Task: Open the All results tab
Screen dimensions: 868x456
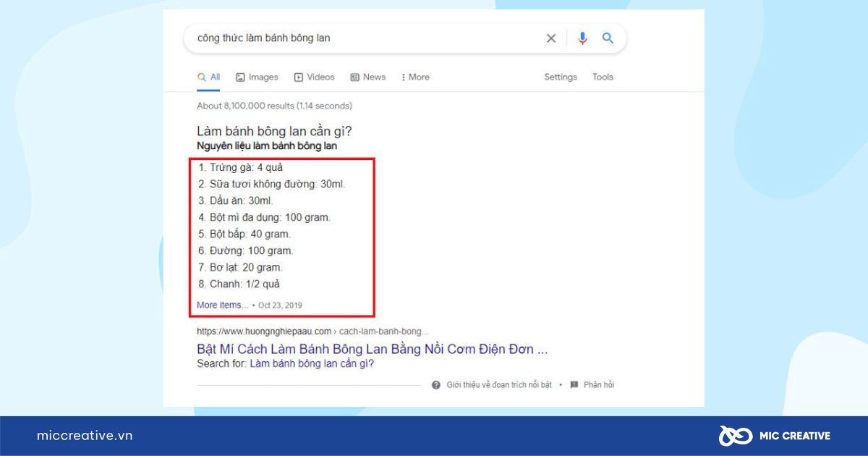Action: tap(209, 77)
